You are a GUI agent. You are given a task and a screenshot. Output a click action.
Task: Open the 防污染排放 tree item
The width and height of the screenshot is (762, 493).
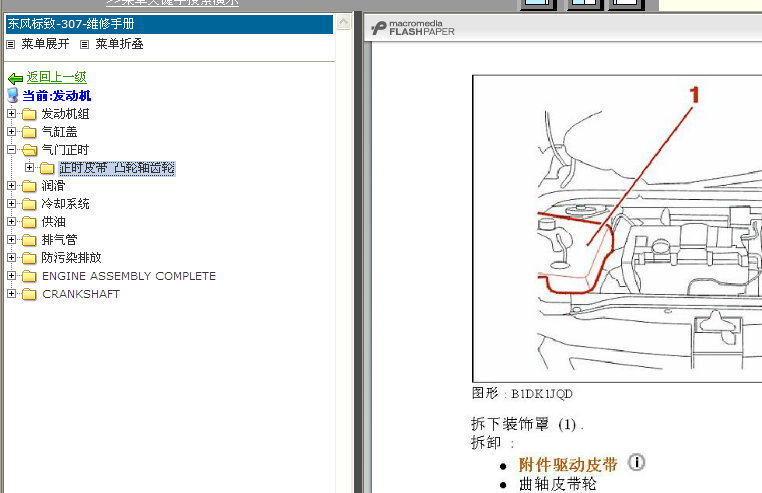pyautogui.click(x=71, y=258)
